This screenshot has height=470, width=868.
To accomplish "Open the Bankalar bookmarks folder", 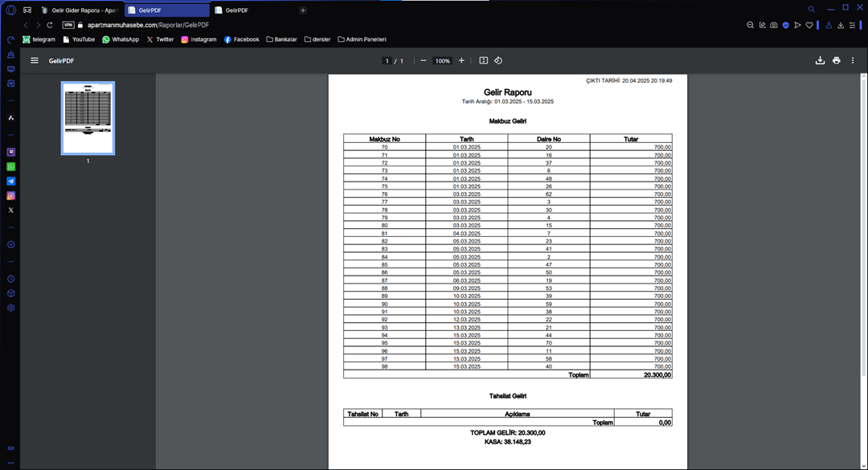I will pos(280,39).
